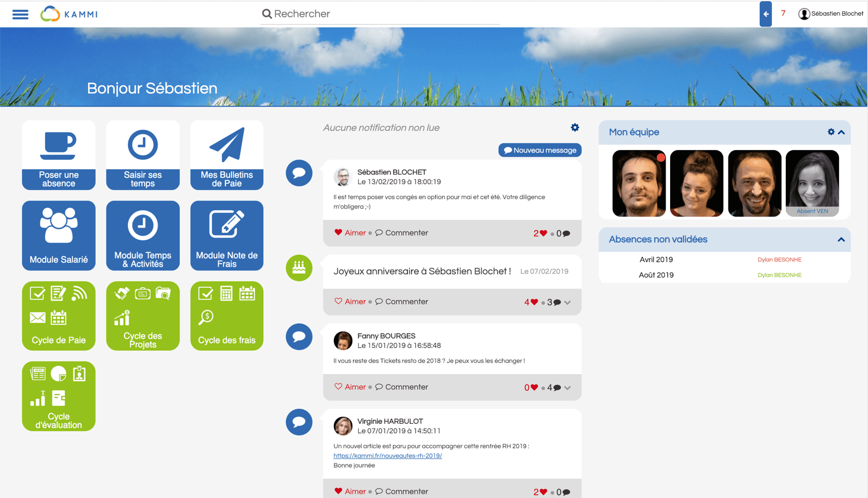Click Fanny BOURGES's avatar in post
The image size is (868, 498).
click(x=343, y=340)
